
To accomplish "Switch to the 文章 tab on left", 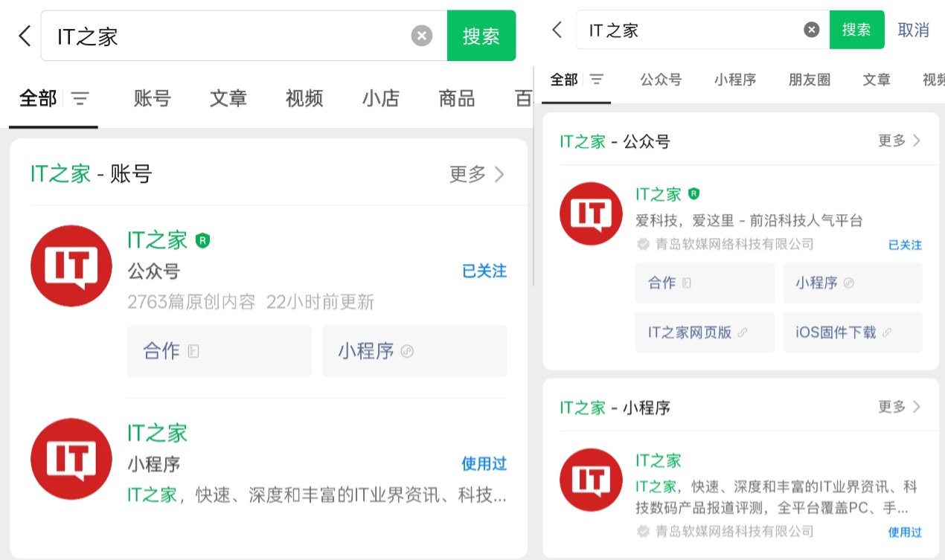I will [228, 98].
